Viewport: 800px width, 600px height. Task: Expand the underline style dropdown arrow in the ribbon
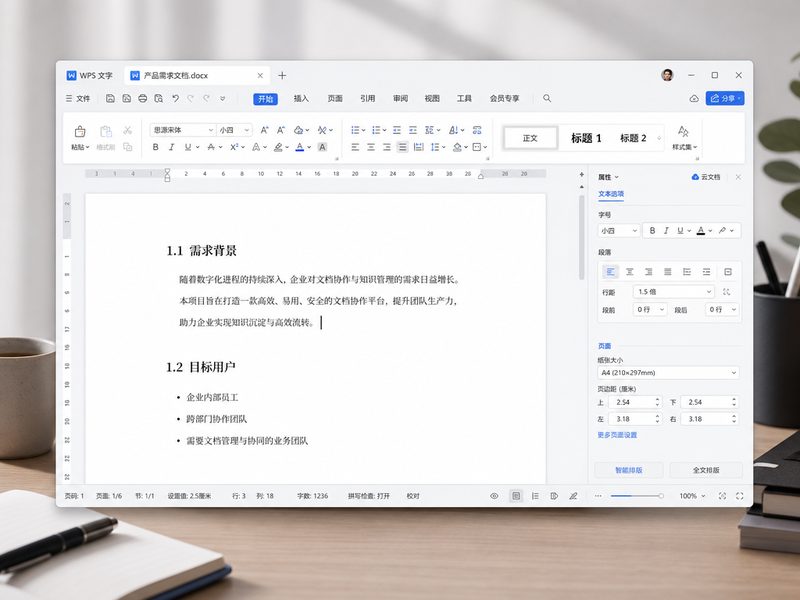tap(197, 147)
